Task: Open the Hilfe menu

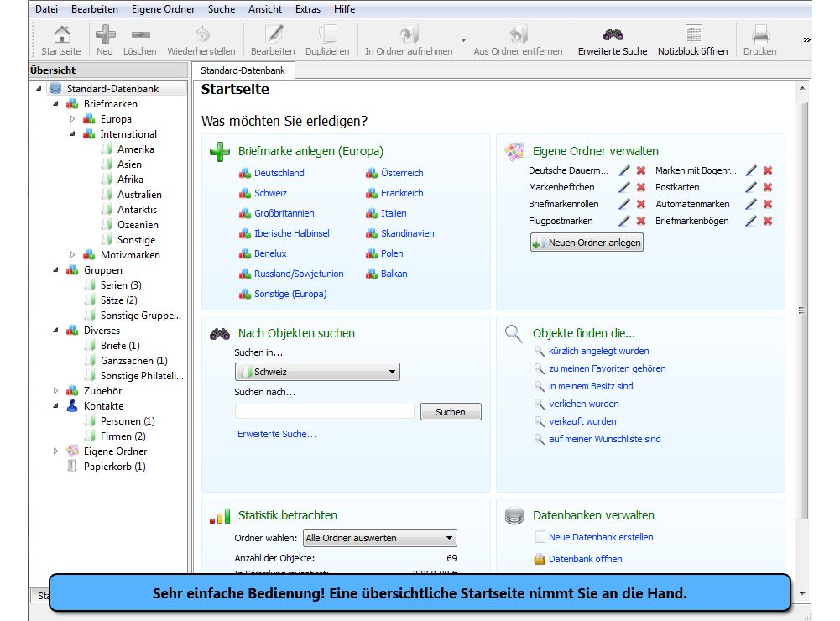Action: [x=344, y=9]
